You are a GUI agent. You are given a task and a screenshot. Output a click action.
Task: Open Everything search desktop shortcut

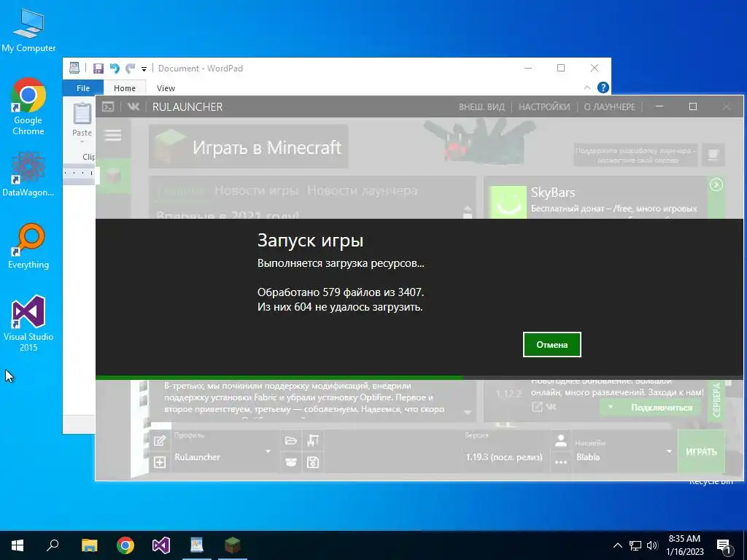pos(28,246)
